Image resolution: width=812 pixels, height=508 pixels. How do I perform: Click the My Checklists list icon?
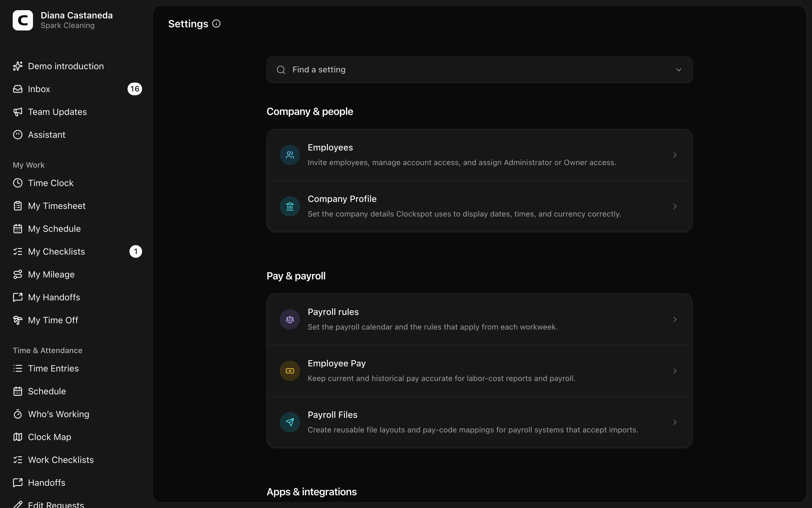click(x=18, y=252)
